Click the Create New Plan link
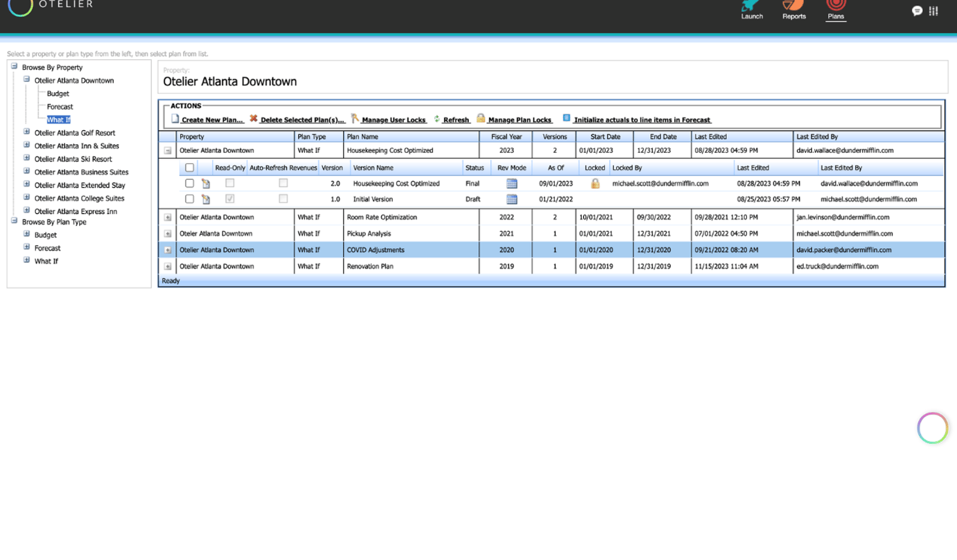Viewport: 957px width, 560px height. tap(212, 120)
